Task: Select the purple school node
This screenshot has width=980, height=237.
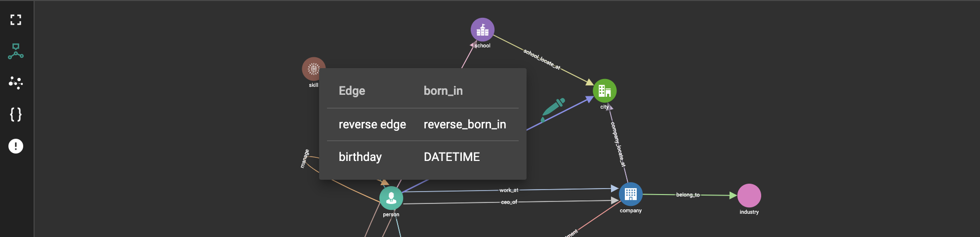Action: (482, 30)
